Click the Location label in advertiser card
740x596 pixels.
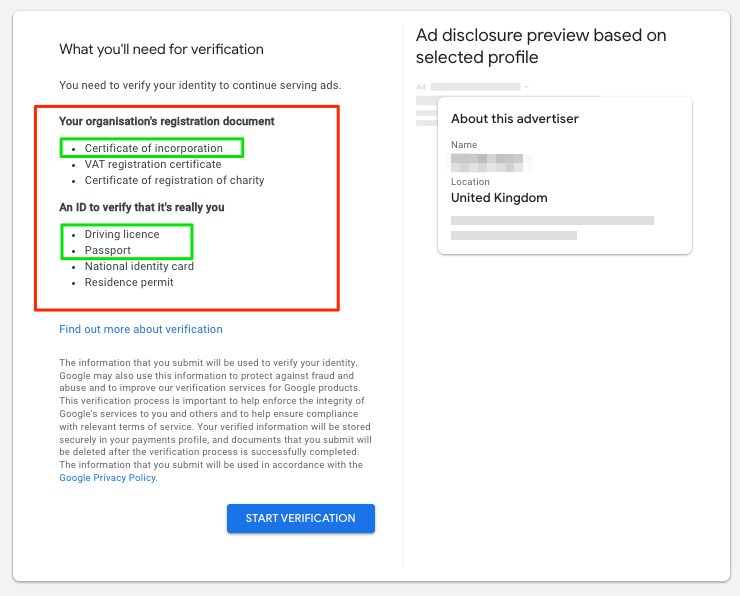[x=470, y=182]
